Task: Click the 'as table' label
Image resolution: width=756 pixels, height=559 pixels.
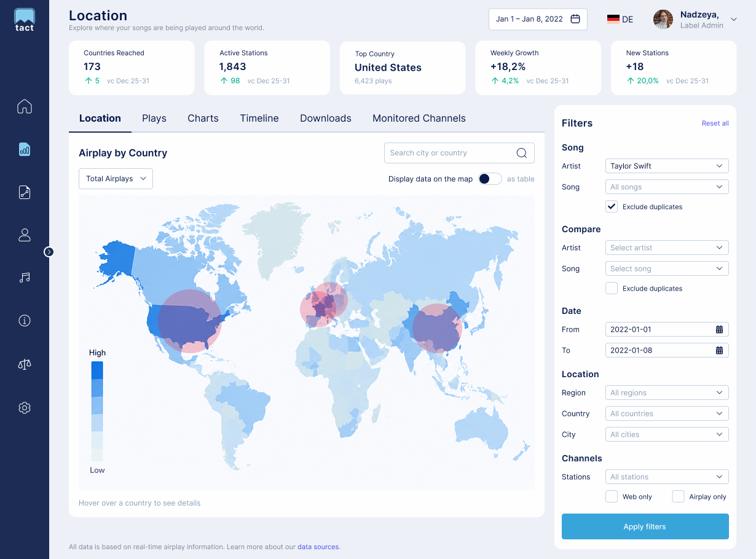Action: point(521,179)
